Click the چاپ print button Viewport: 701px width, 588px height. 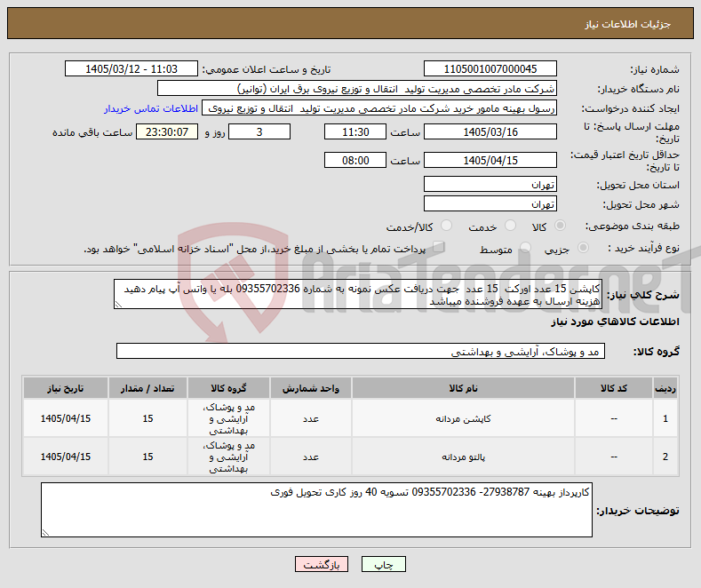[x=384, y=565]
